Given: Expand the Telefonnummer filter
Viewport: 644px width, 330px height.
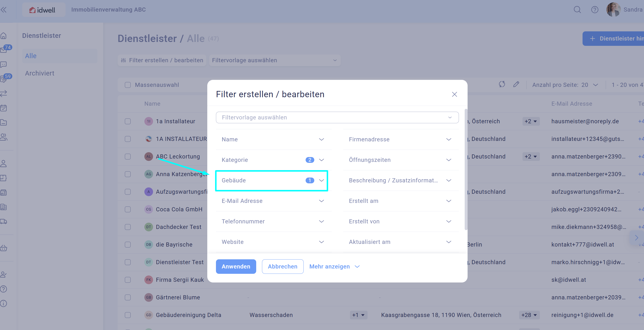Looking at the screenshot, I should click(x=274, y=221).
